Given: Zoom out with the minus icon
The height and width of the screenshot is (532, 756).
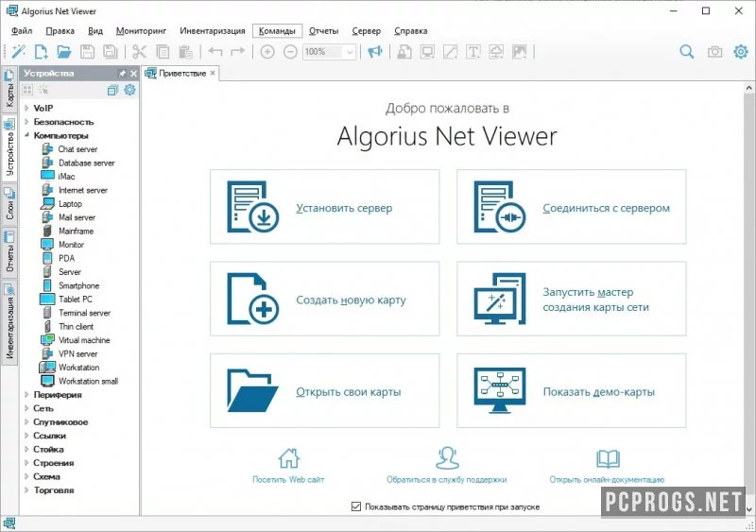Looking at the screenshot, I should click(x=290, y=52).
